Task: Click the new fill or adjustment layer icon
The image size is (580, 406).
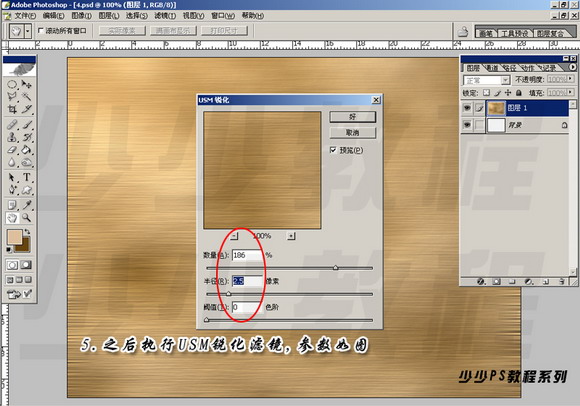Action: click(x=529, y=282)
